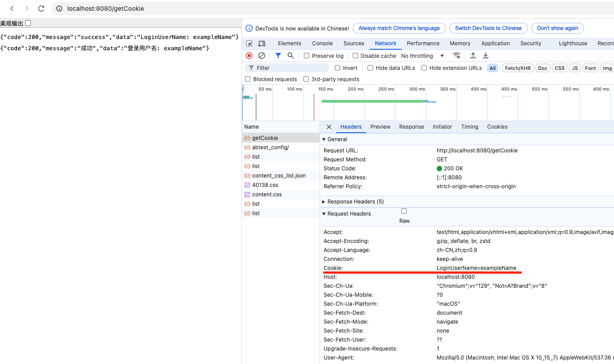Open the Application panel

click(x=496, y=43)
